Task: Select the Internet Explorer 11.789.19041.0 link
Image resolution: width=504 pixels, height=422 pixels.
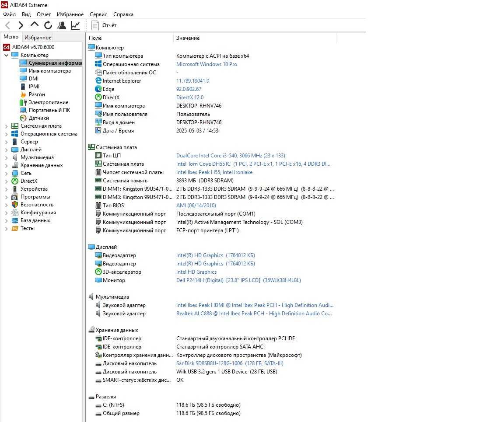Action: pyautogui.click(x=193, y=80)
